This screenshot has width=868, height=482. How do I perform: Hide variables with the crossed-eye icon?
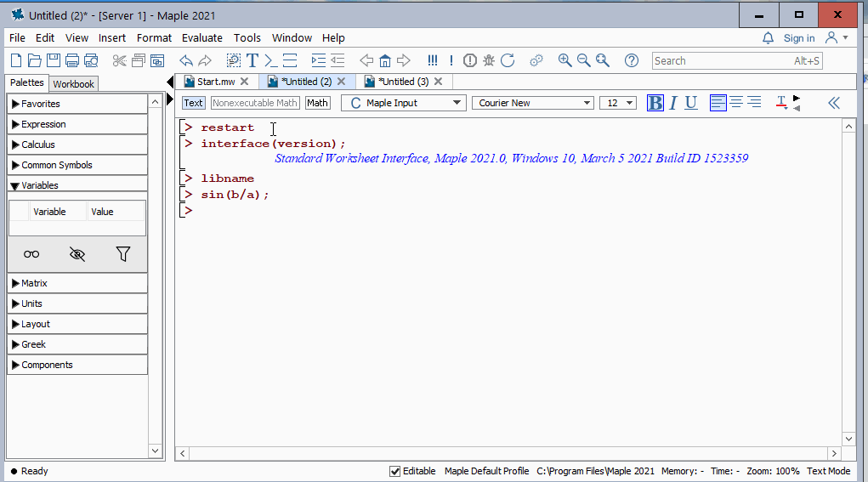click(77, 254)
